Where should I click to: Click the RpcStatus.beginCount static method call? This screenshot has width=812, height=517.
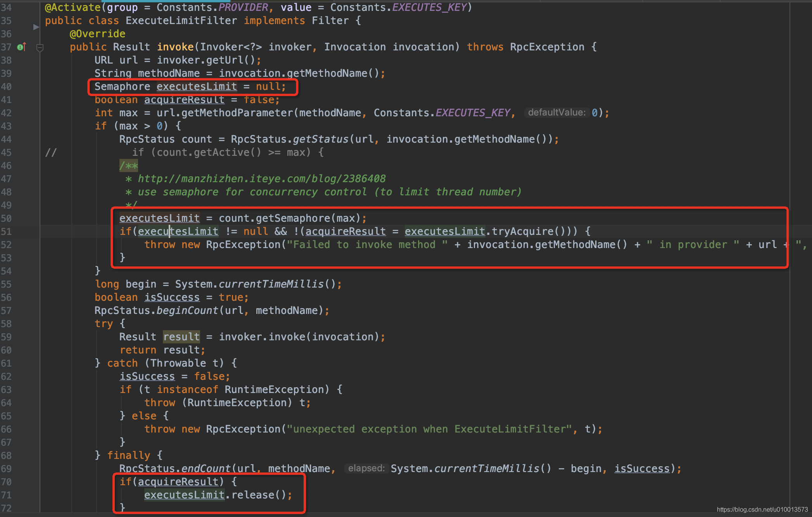187,310
